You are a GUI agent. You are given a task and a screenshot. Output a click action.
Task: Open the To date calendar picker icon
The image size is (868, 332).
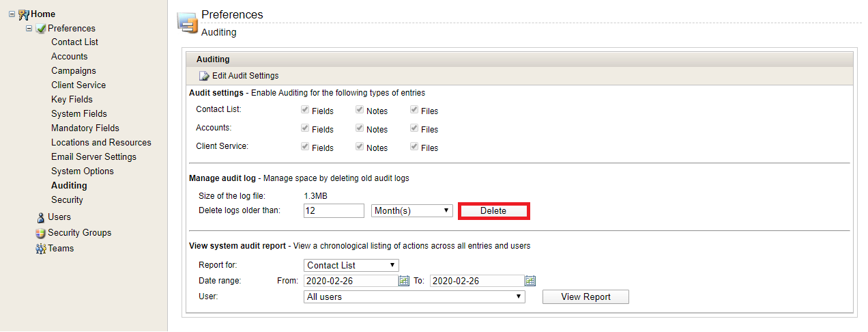pyautogui.click(x=530, y=281)
